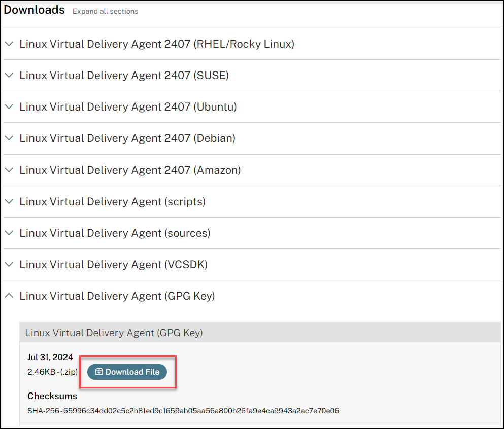Click the Download File button

[127, 372]
